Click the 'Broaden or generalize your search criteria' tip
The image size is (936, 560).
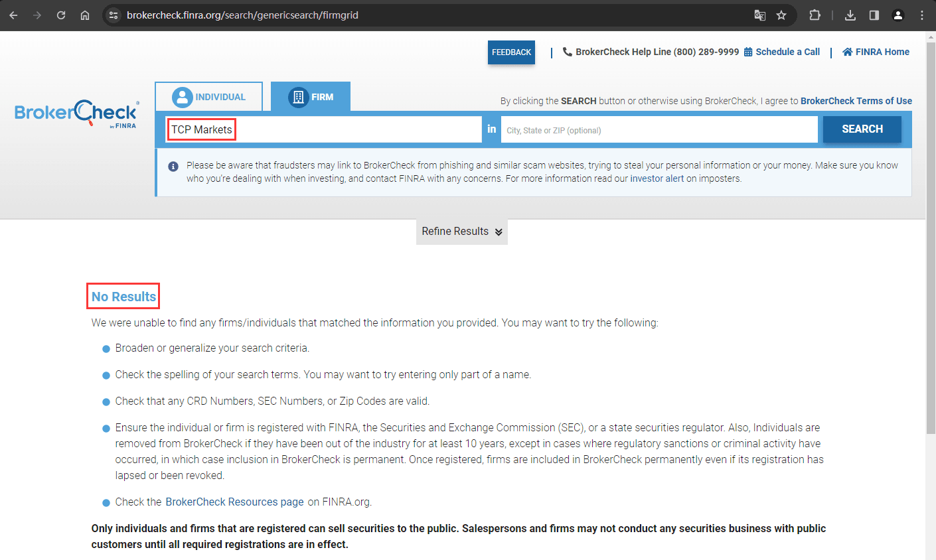coord(212,348)
